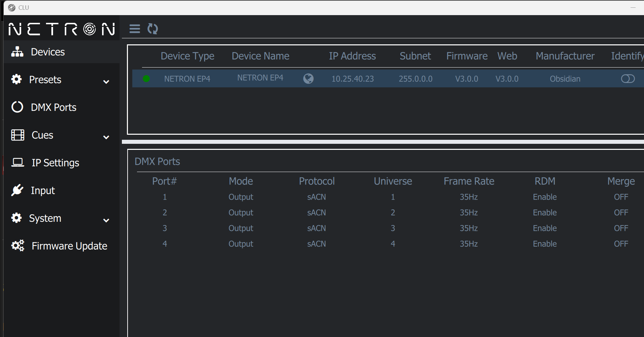Click Port 3 RDM Enable value
This screenshot has height=337, width=644.
(545, 228)
